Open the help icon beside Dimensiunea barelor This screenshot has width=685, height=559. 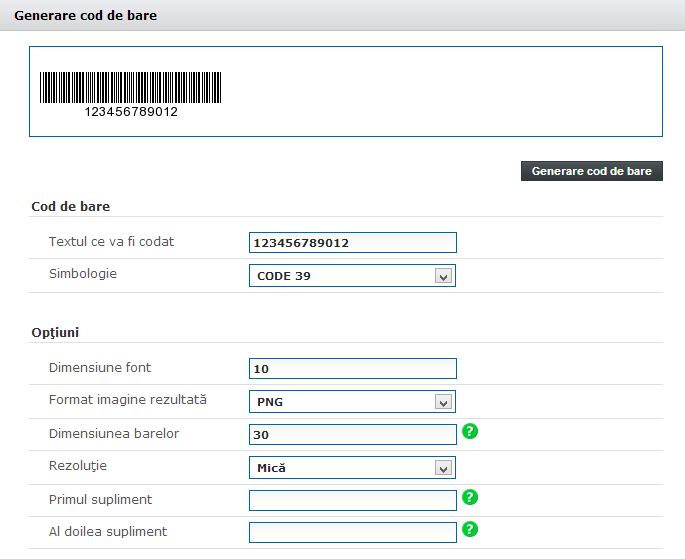pyautogui.click(x=470, y=431)
